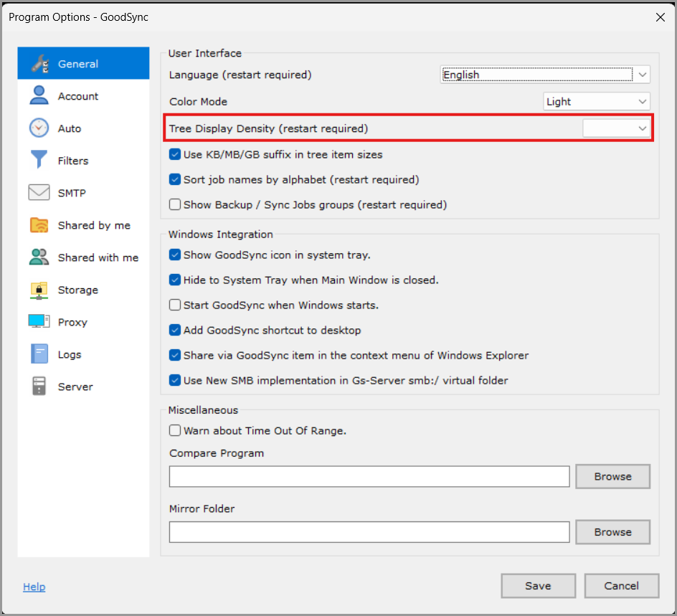The image size is (677, 616).
Task: Open the Color Mode dropdown
Action: pyautogui.click(x=596, y=101)
